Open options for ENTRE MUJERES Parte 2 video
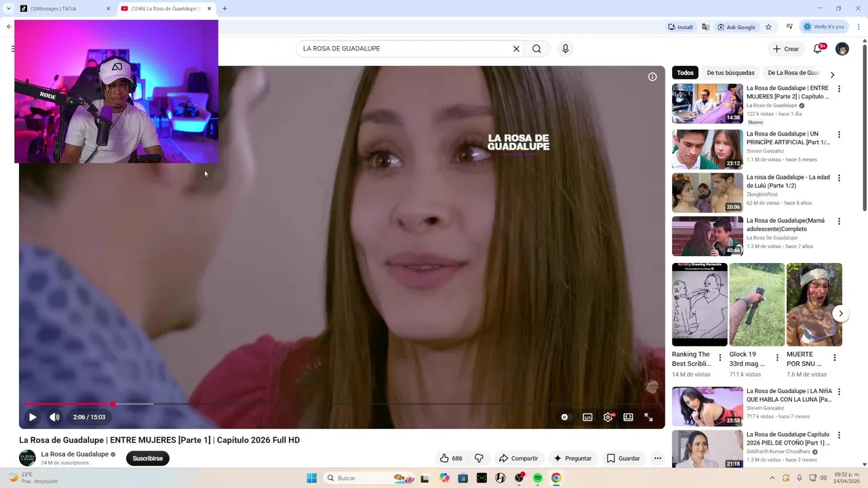This screenshot has width=868, height=488. [839, 89]
